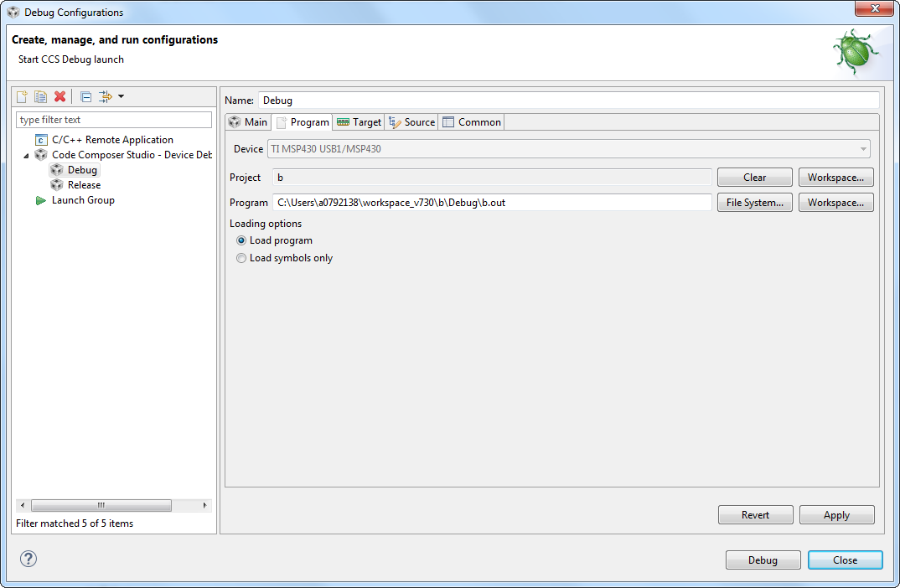900x588 pixels.
Task: Click "Start CCS Debug launch" text
Action: point(71,59)
